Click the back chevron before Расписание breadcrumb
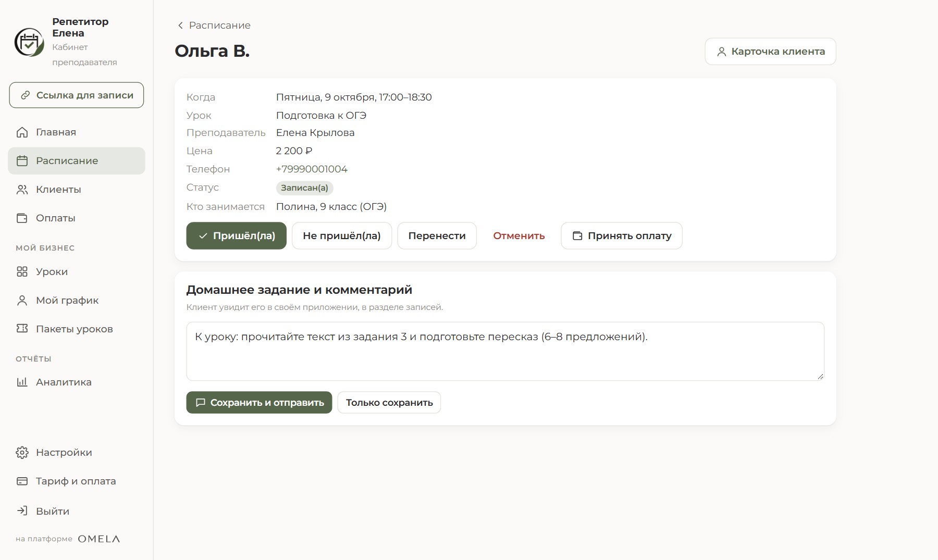This screenshot has height=560, width=938. click(x=180, y=26)
